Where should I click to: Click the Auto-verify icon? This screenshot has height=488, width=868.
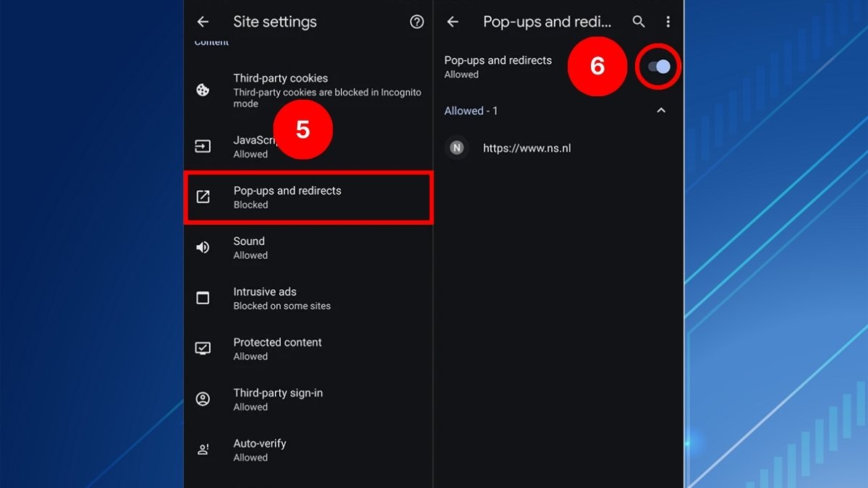click(203, 449)
